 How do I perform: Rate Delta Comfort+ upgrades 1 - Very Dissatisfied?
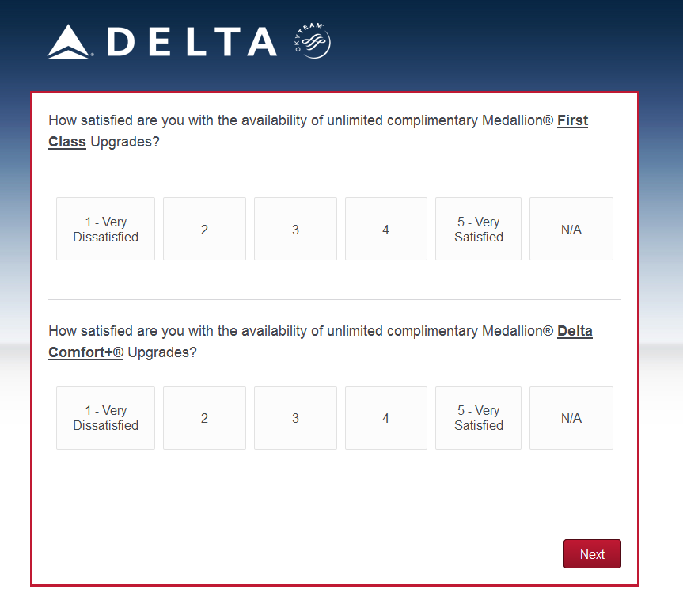105,418
